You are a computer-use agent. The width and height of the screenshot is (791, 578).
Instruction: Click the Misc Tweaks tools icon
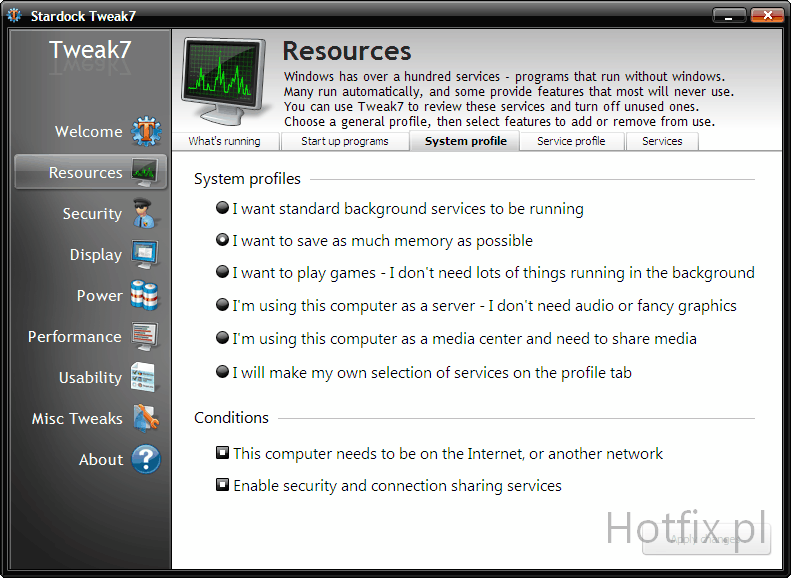pos(146,418)
